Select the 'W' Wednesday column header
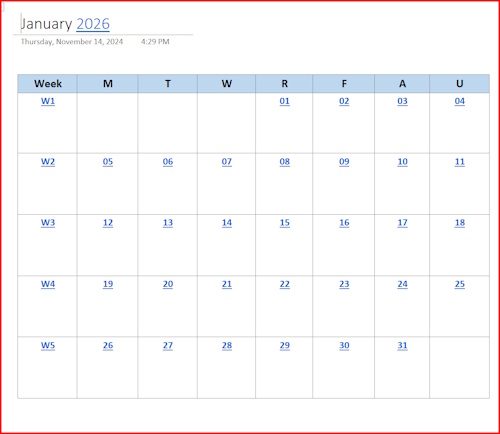The image size is (500, 434). (x=227, y=84)
